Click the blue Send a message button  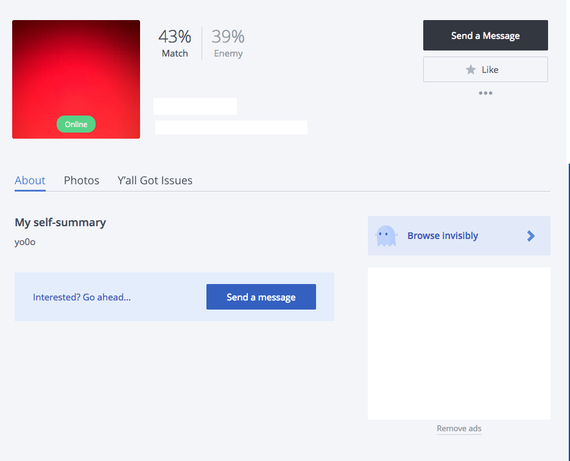261,297
